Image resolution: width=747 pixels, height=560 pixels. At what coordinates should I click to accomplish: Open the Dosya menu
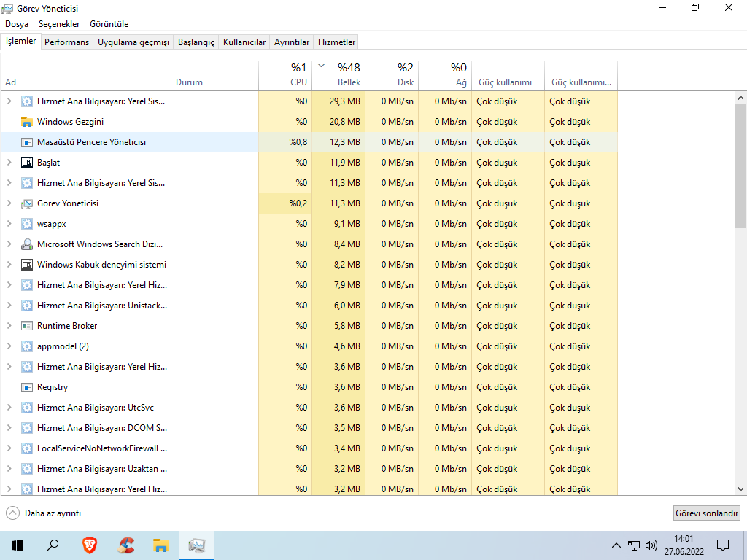click(x=17, y=24)
